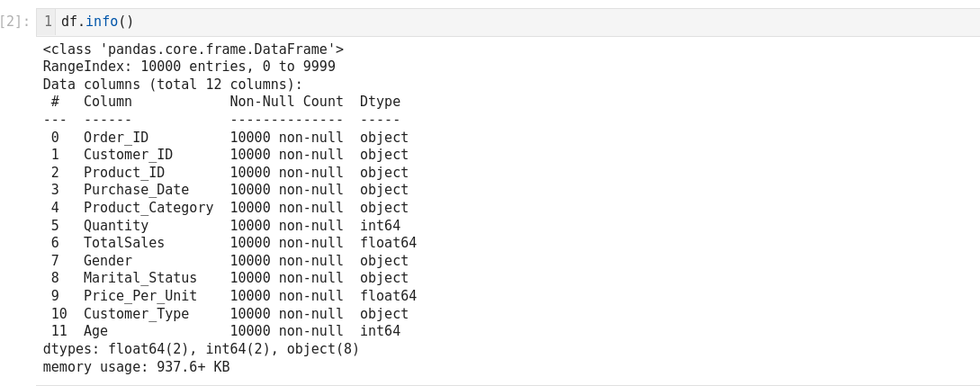Click the int64 dtype in the Quantity row

coord(380,226)
